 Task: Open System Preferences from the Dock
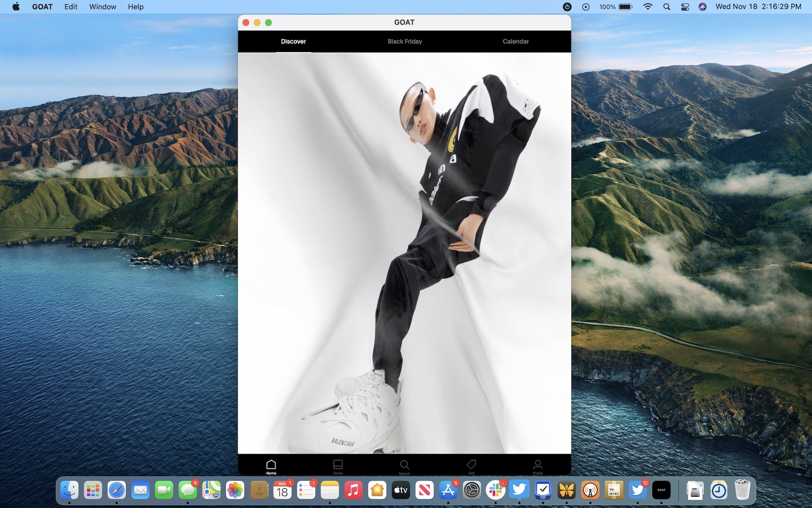tap(472, 491)
